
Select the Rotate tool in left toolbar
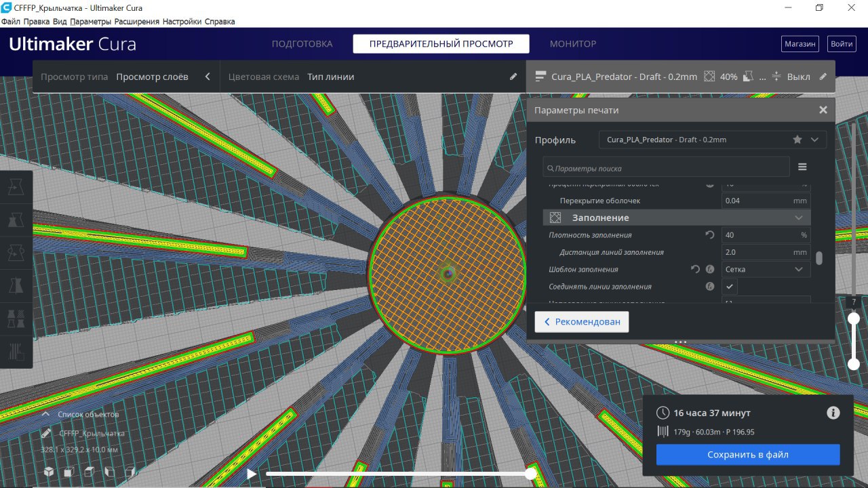pyautogui.click(x=16, y=252)
